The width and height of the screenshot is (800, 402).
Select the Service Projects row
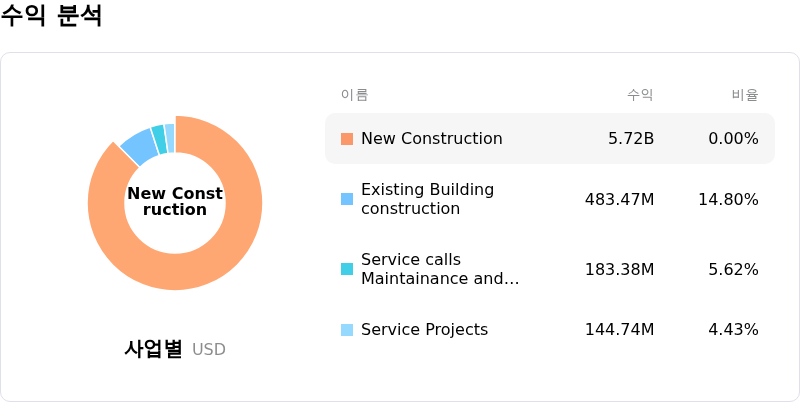pos(550,330)
